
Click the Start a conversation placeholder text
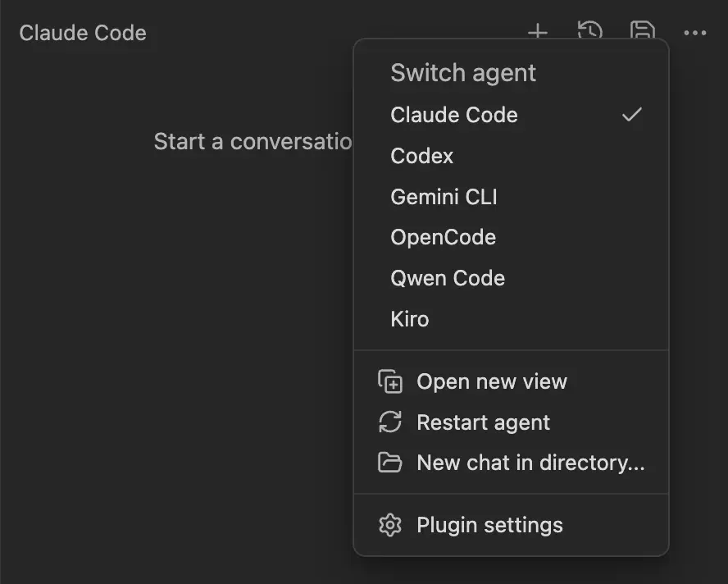tap(253, 141)
